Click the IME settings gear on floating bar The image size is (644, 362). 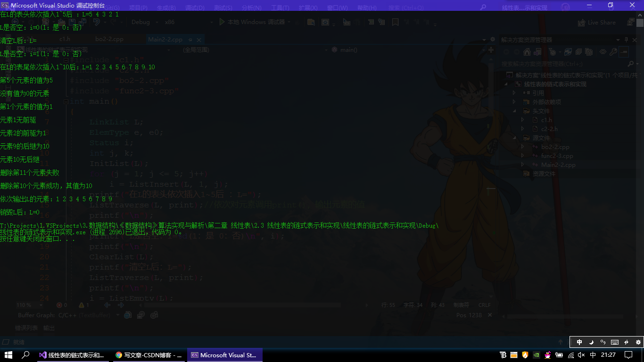pos(638,342)
